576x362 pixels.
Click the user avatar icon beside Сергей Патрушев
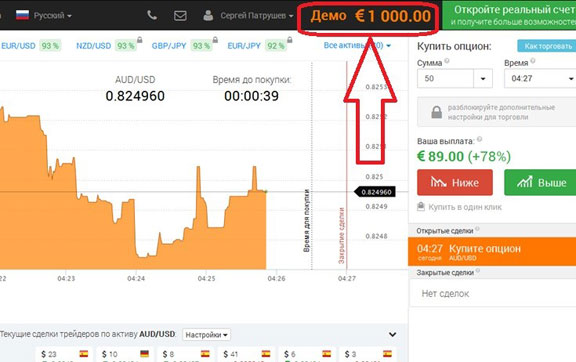(208, 15)
